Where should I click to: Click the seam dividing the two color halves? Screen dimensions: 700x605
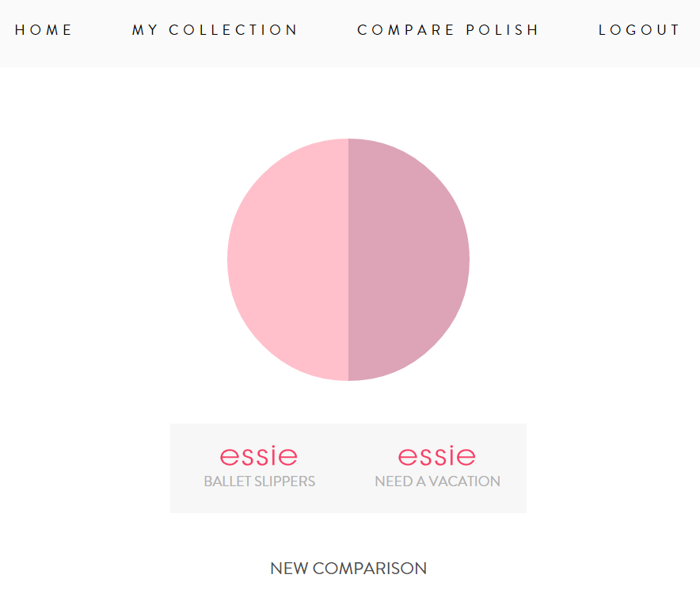click(348, 260)
